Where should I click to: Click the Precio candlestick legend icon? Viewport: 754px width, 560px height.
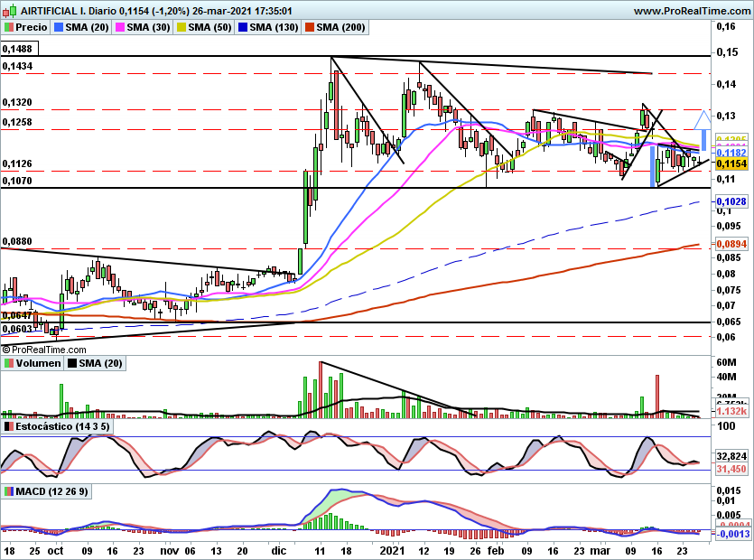click(x=8, y=28)
